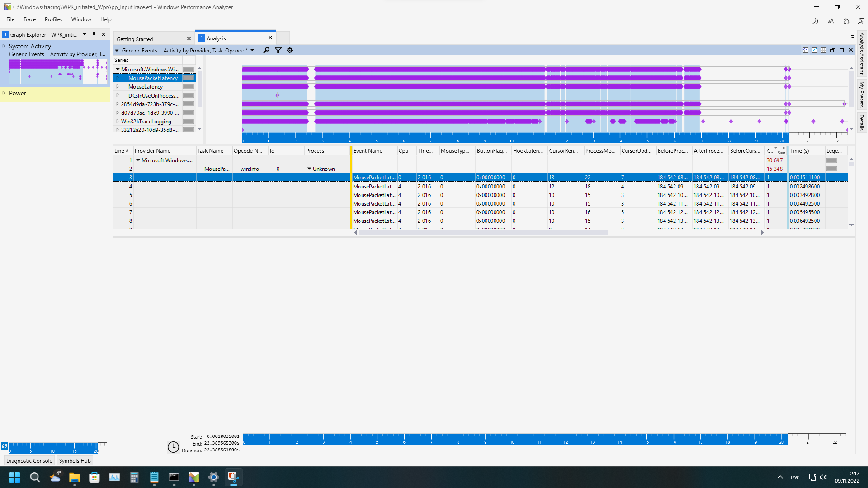
Task: Expand the Win32kTraceLogging series
Action: pos(118,122)
